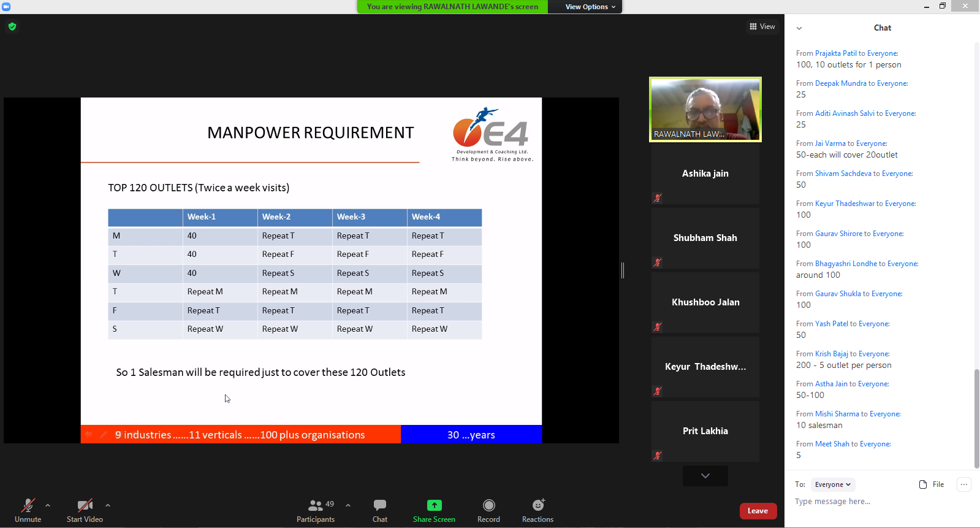
Task: Open the Everyone recipient dropdown
Action: click(x=832, y=484)
